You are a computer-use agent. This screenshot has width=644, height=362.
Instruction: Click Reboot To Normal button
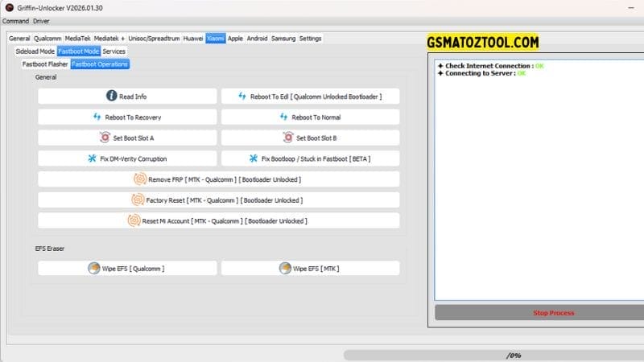pos(310,117)
